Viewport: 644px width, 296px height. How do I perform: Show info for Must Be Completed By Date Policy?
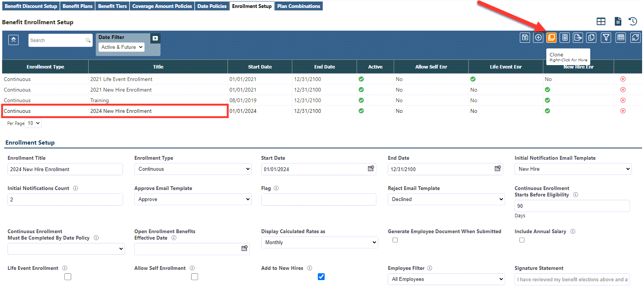96,238
